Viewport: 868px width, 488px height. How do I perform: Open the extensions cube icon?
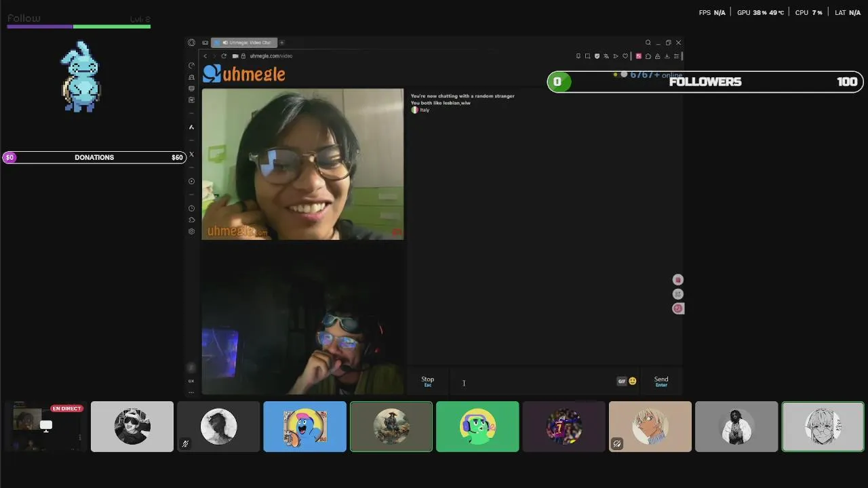click(648, 56)
